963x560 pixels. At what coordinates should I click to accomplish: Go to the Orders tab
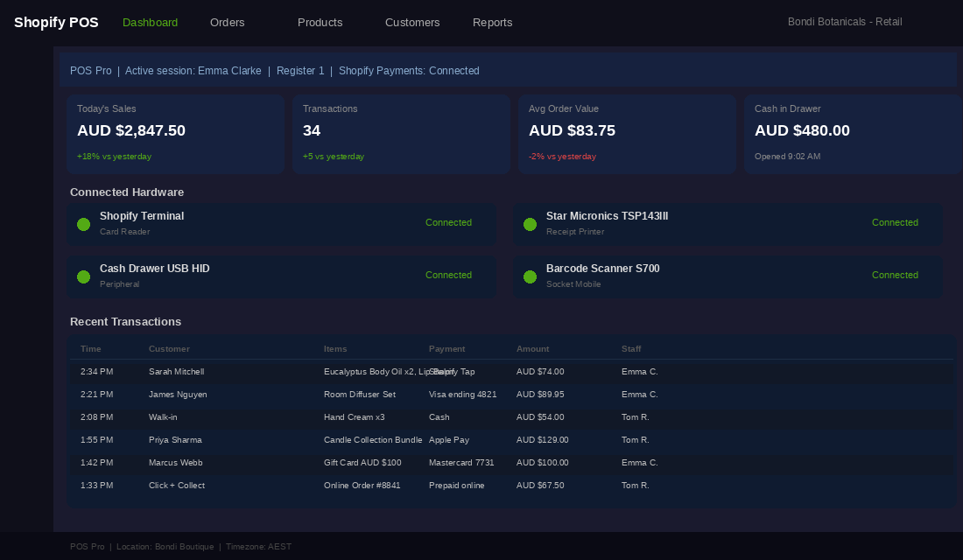click(x=228, y=23)
